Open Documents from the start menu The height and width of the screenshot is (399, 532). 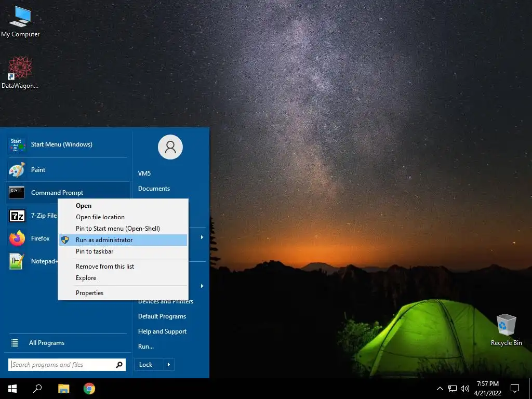[154, 189]
